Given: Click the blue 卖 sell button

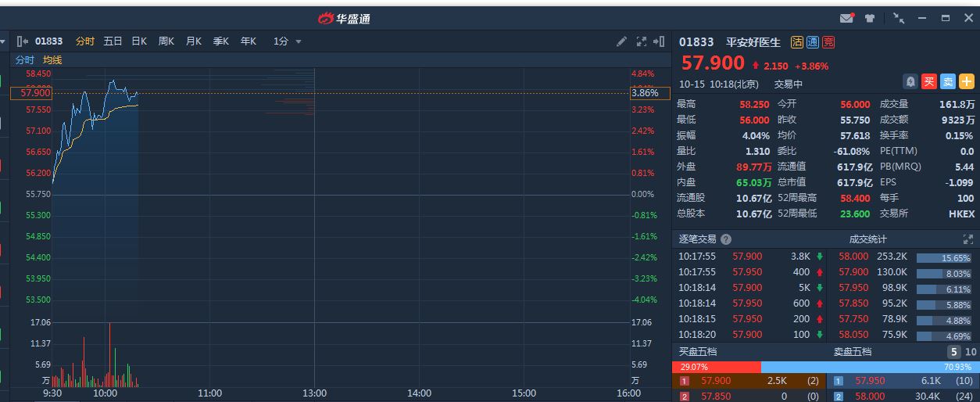Looking at the screenshot, I should click(x=948, y=81).
